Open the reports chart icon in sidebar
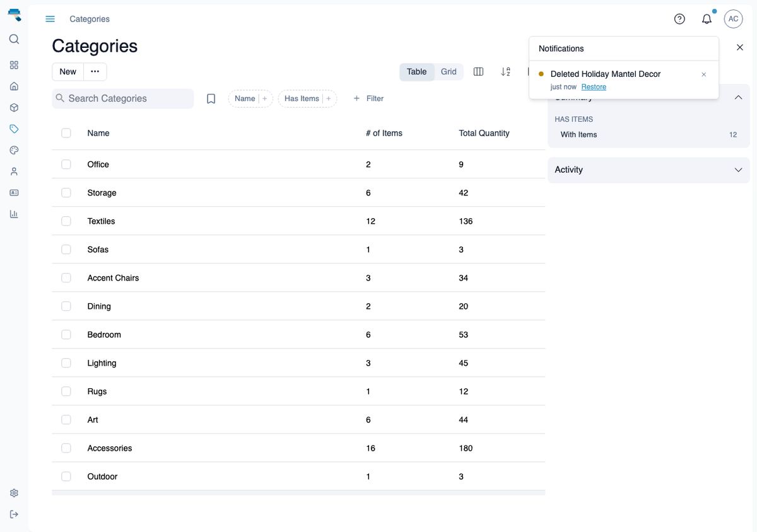 14,214
